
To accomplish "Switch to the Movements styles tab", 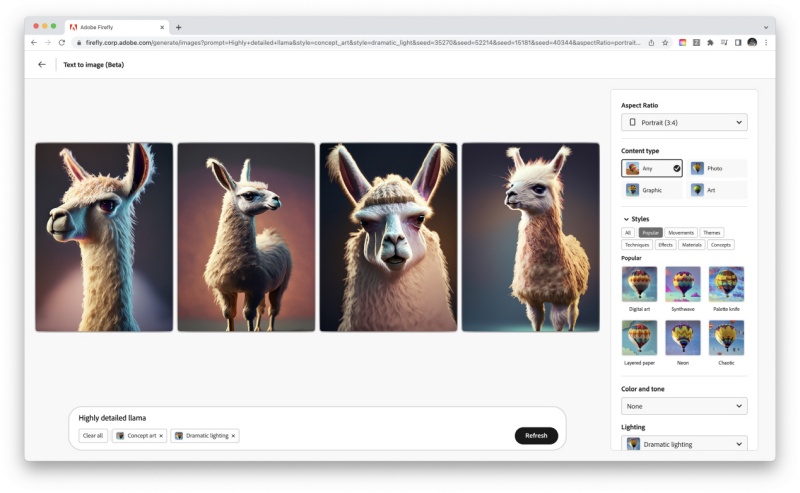I will tap(681, 233).
